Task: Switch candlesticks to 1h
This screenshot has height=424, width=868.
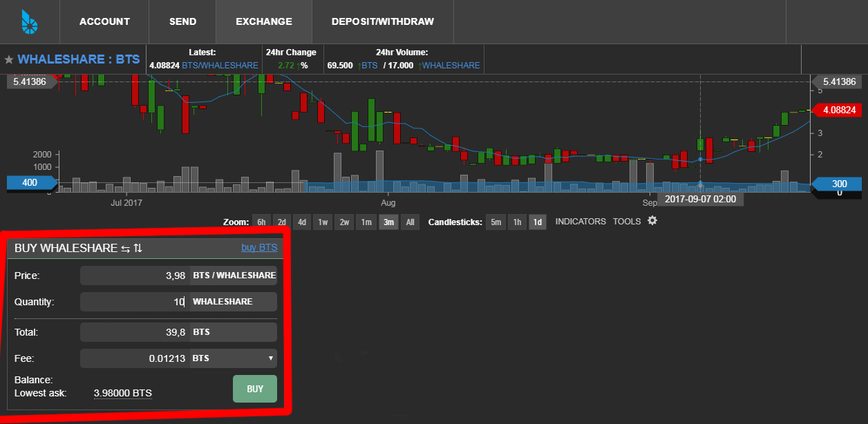Action: tap(517, 222)
